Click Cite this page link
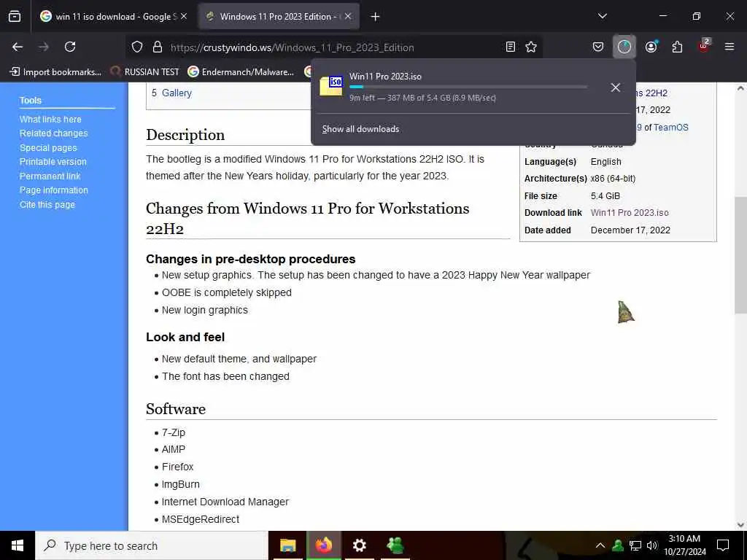Viewport: 747px width, 560px height. (47, 204)
